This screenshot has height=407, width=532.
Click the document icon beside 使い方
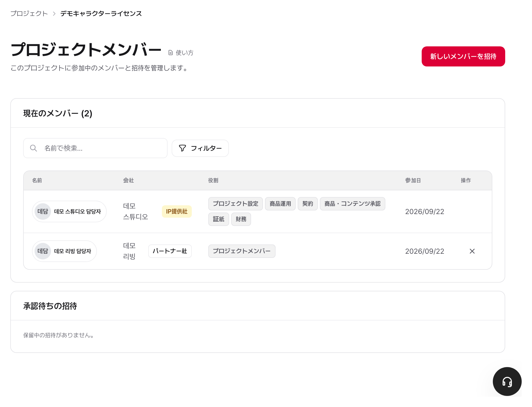coord(170,53)
